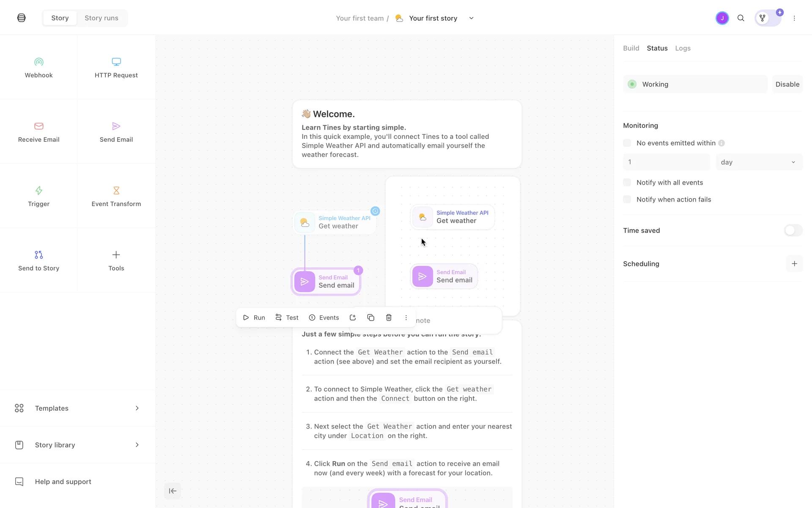The height and width of the screenshot is (508, 812).
Task: Enable Notify when action fails checkbox
Action: click(x=627, y=199)
